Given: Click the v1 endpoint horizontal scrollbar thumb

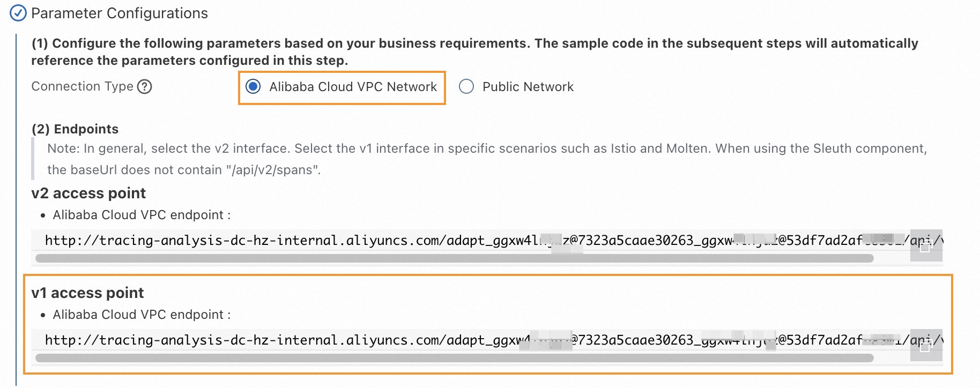Looking at the screenshot, I should click(x=454, y=358).
